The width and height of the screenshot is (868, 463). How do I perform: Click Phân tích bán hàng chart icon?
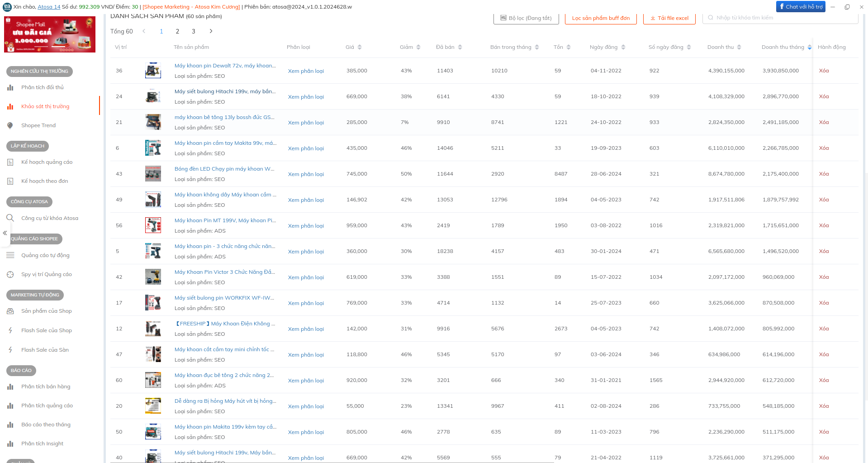coord(10,387)
